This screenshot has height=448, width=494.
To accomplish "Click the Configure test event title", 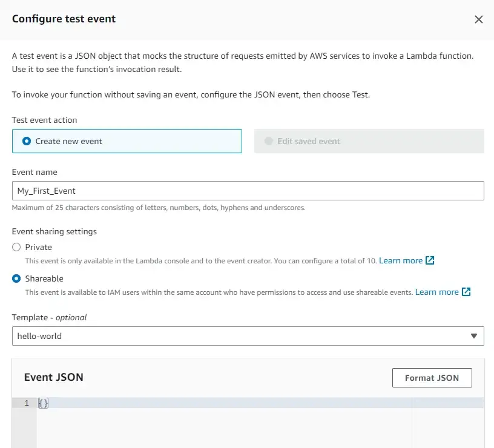I will [64, 19].
